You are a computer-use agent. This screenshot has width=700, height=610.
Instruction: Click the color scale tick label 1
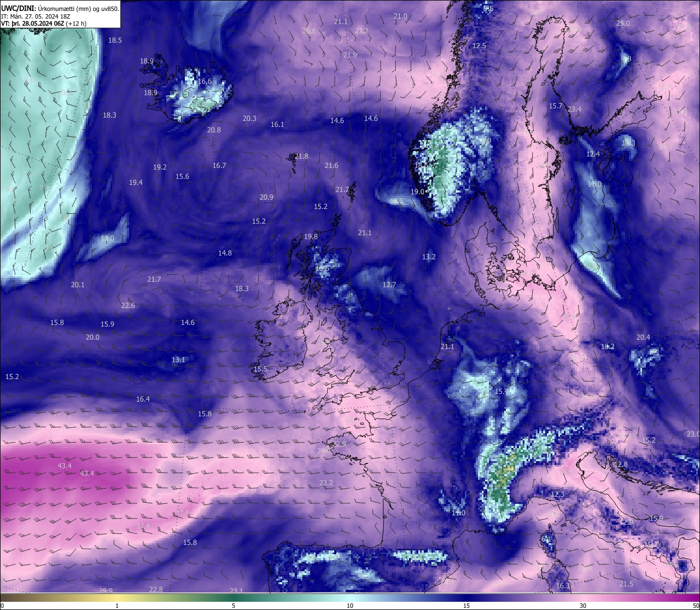117,606
